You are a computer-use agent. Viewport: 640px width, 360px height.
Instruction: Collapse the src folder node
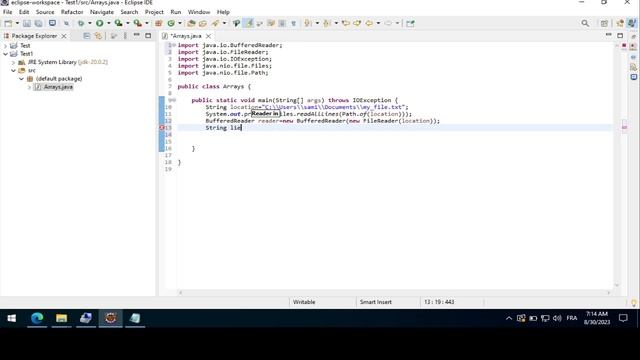(13, 71)
